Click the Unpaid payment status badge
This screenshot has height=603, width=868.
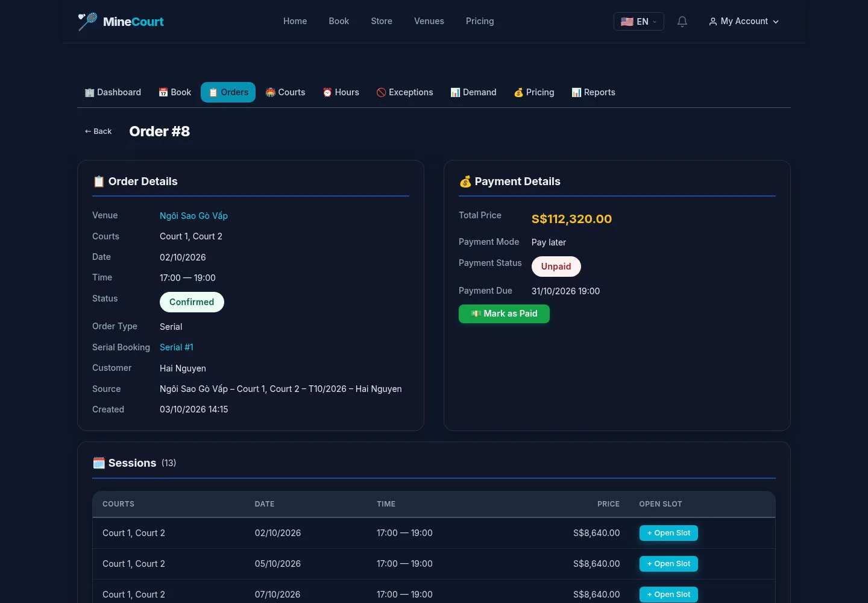[556, 267]
